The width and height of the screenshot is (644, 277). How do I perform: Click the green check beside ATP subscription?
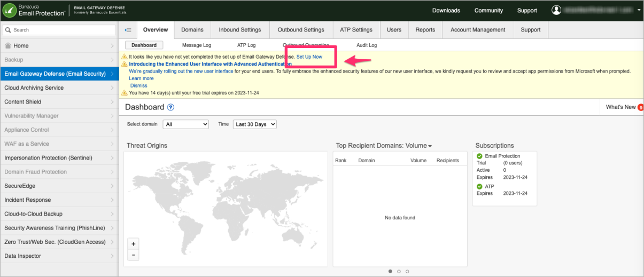[x=479, y=186]
